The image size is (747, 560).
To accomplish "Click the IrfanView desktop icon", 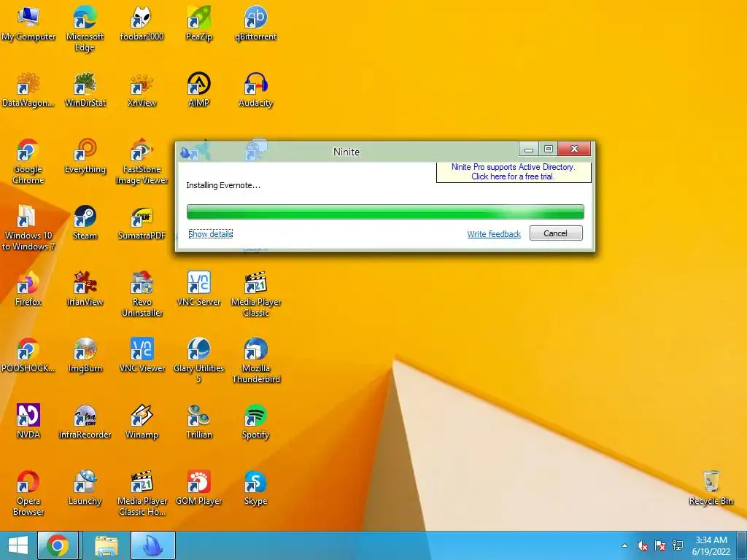I will click(85, 289).
